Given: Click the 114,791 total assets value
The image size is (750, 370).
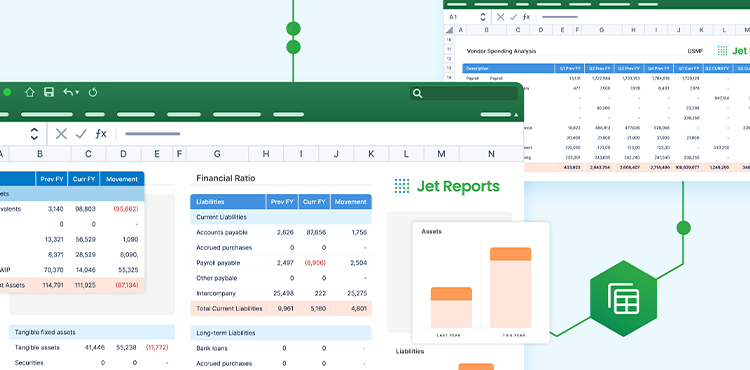Looking at the screenshot, I should click(53, 285).
